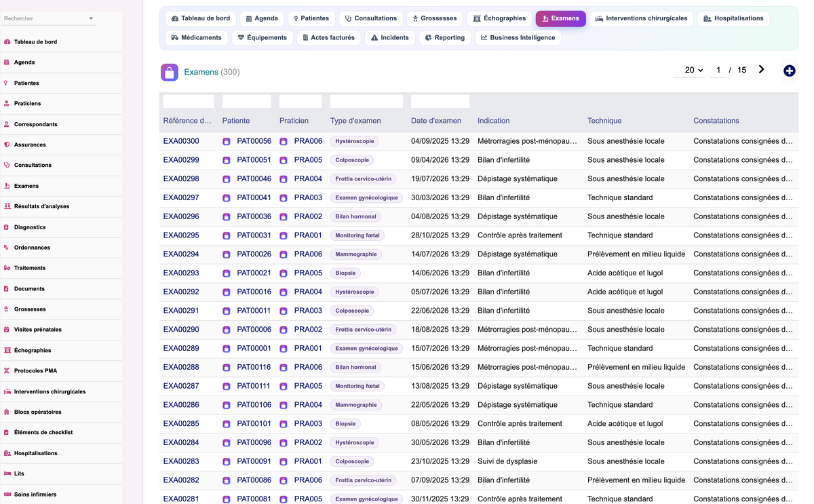Screen dimensions: 814x504
Task: Open Diagnostics in the sidebar
Action: click(x=30, y=227)
